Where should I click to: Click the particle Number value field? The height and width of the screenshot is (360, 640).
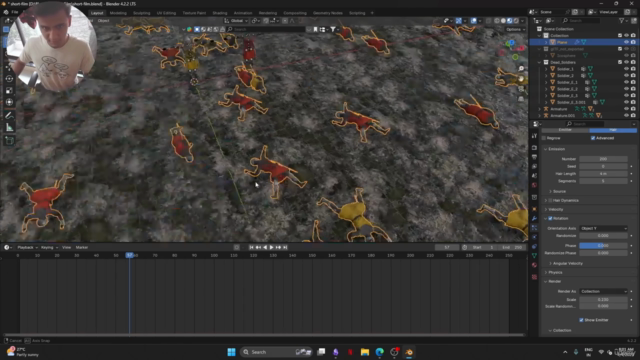603,159
